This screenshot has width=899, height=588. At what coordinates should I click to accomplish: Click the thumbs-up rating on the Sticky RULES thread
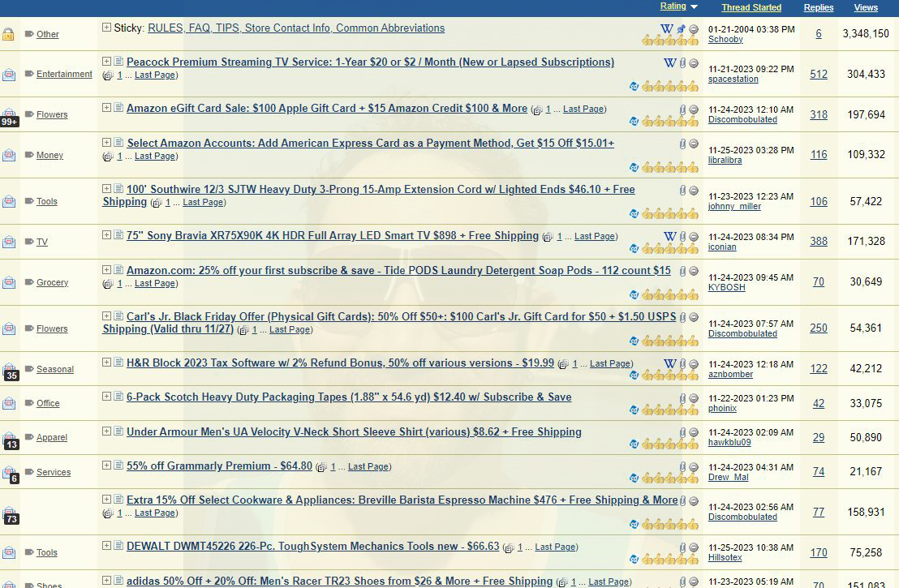(669, 40)
